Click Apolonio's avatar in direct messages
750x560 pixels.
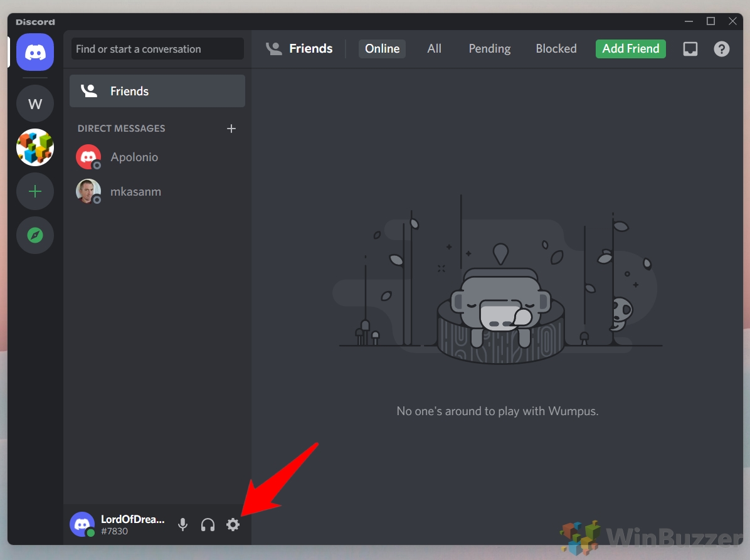point(88,157)
